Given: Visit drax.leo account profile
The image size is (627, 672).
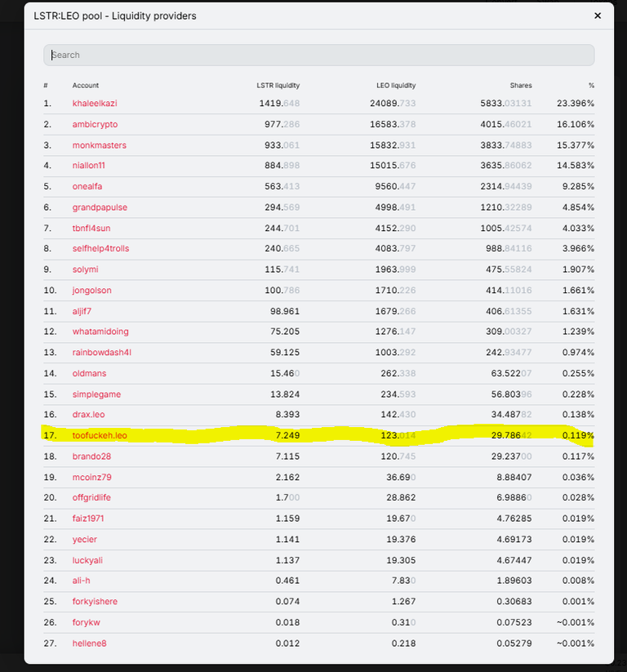Looking at the screenshot, I should click(88, 415).
